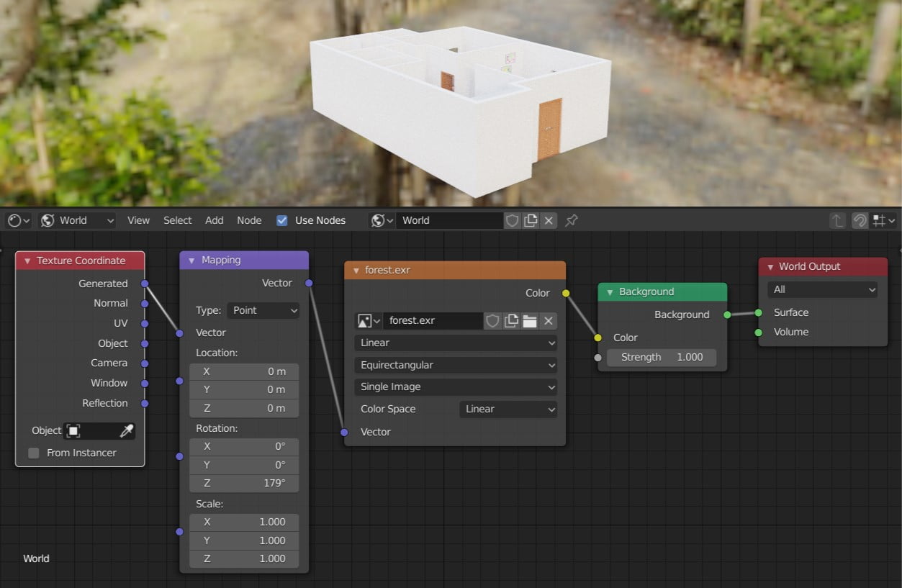Open the image browser icon in forest.exr node
The image size is (902, 588).
click(364, 320)
